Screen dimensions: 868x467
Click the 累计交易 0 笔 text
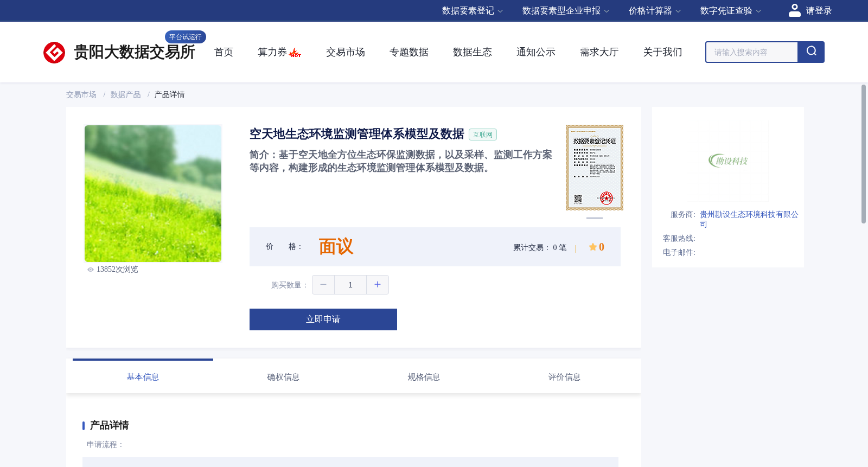pyautogui.click(x=540, y=247)
